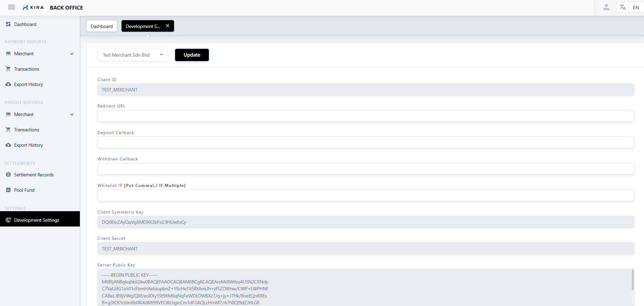Focus the Whitelist IP input
Viewport: 644px width, 306px height.
click(366, 195)
